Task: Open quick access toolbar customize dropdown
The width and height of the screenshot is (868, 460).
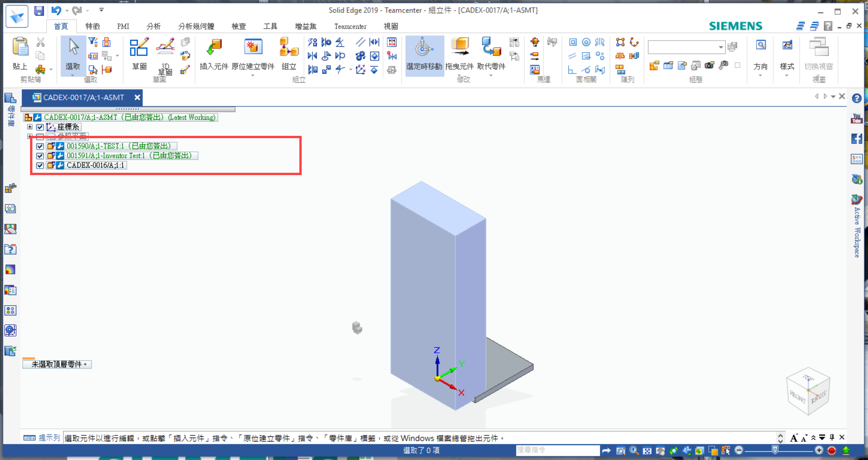Action: 102,10
